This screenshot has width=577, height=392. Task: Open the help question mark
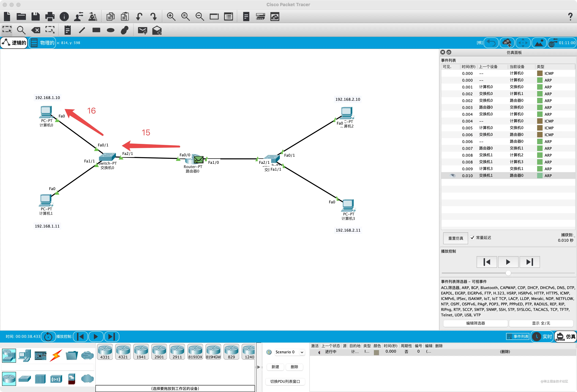pyautogui.click(x=570, y=17)
